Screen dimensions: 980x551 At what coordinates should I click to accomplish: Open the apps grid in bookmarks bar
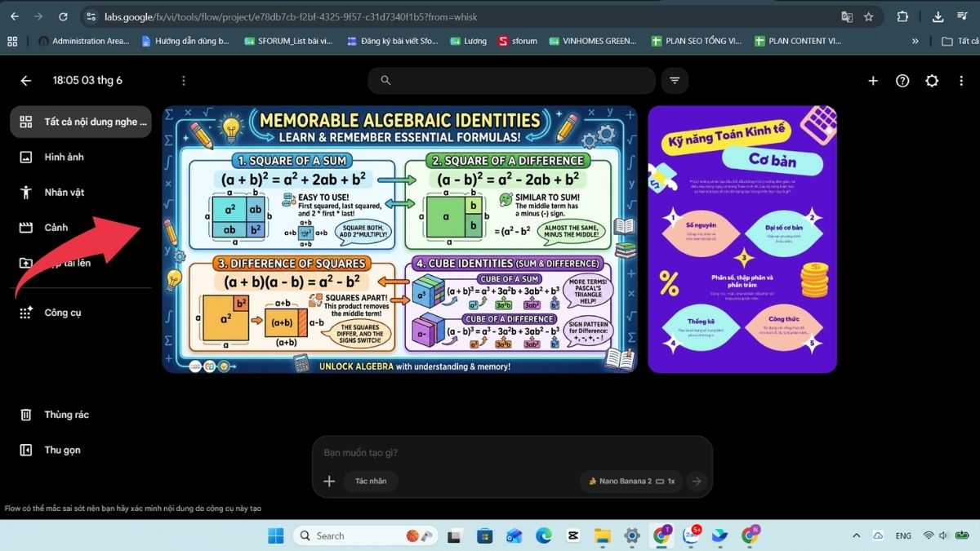pos(12,41)
